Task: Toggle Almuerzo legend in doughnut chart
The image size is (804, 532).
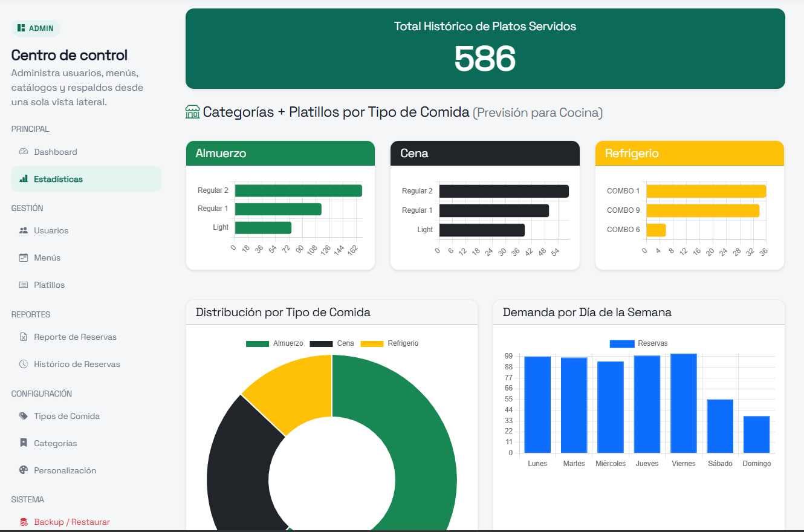Action: click(x=274, y=343)
